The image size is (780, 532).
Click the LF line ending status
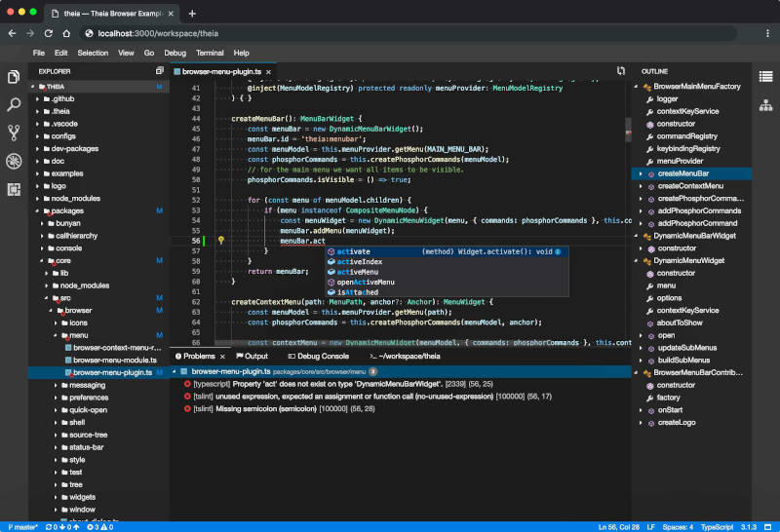pyautogui.click(x=650, y=527)
